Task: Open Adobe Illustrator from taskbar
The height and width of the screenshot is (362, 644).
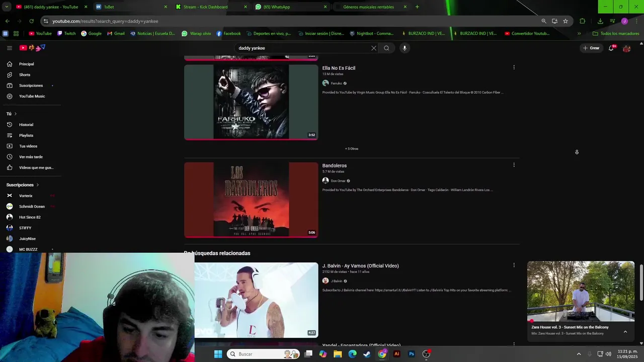Action: point(396,354)
